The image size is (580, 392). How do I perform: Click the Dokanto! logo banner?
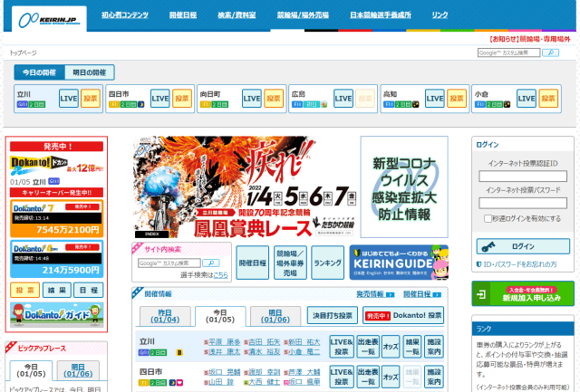click(x=56, y=165)
